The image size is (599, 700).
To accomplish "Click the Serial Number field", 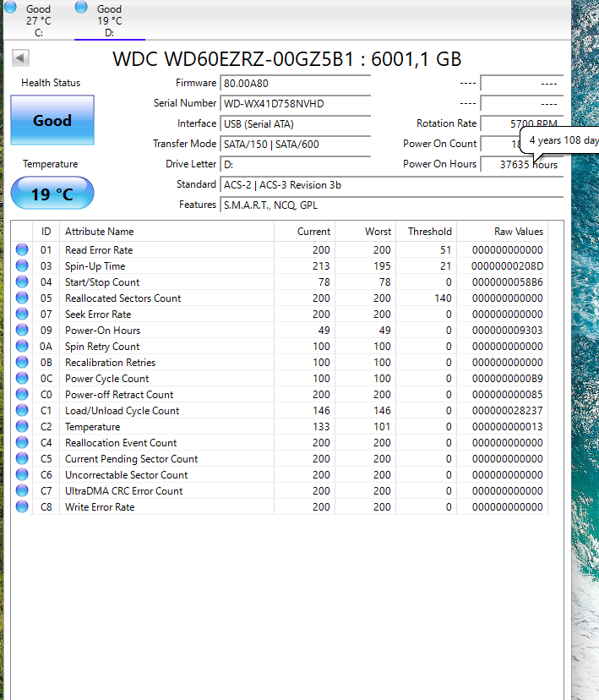I will (x=295, y=104).
